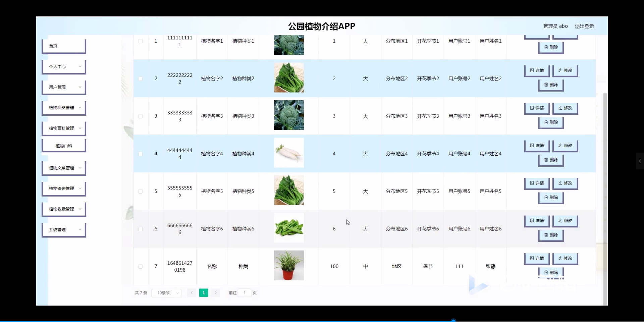Click the 公园植物介绍APP title
The width and height of the screenshot is (644, 322).
322,26
